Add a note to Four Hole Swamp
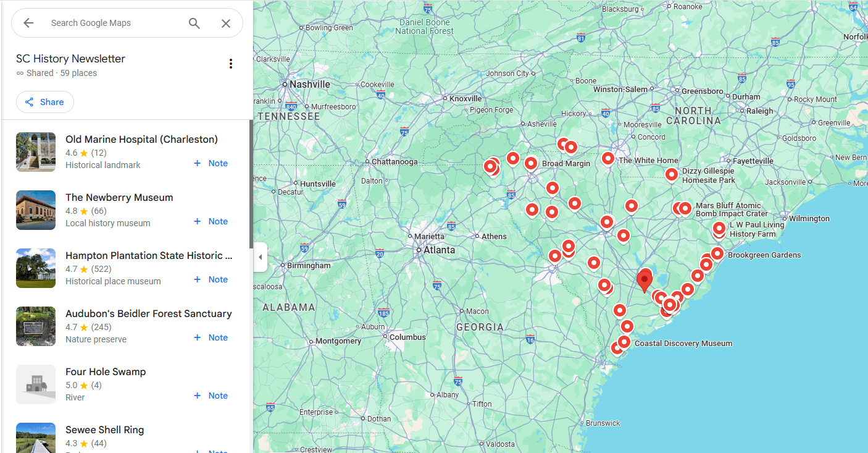868x453 pixels. point(211,396)
